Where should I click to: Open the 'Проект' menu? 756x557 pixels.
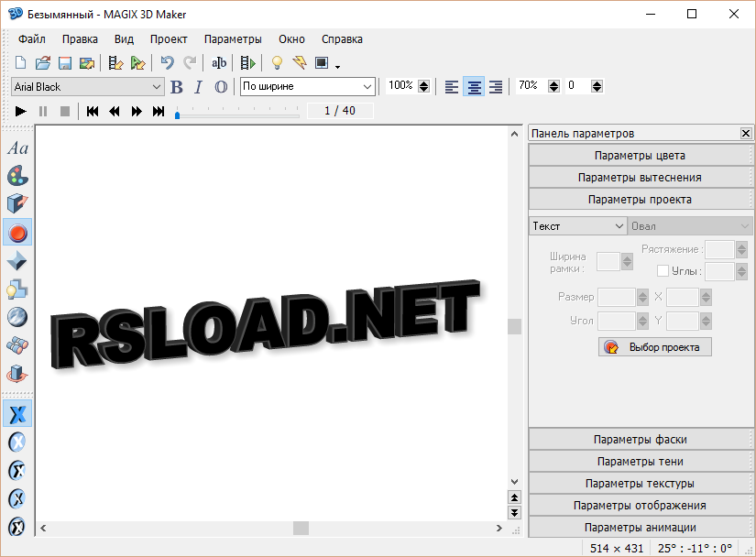point(169,39)
